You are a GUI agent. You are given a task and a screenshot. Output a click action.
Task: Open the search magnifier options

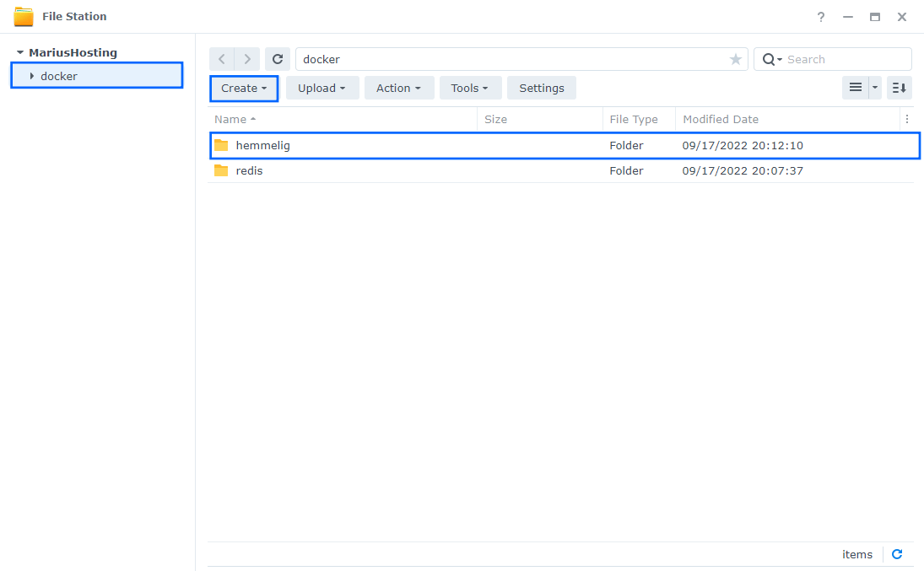pos(772,59)
